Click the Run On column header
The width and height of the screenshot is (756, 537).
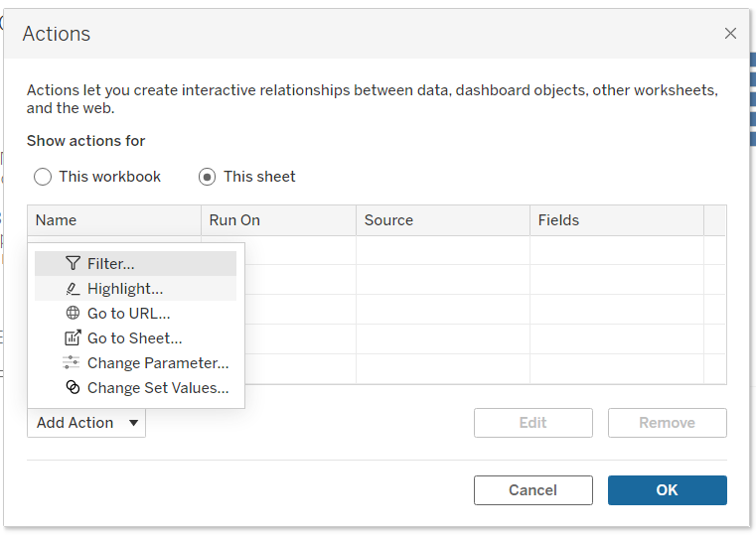pyautogui.click(x=234, y=220)
